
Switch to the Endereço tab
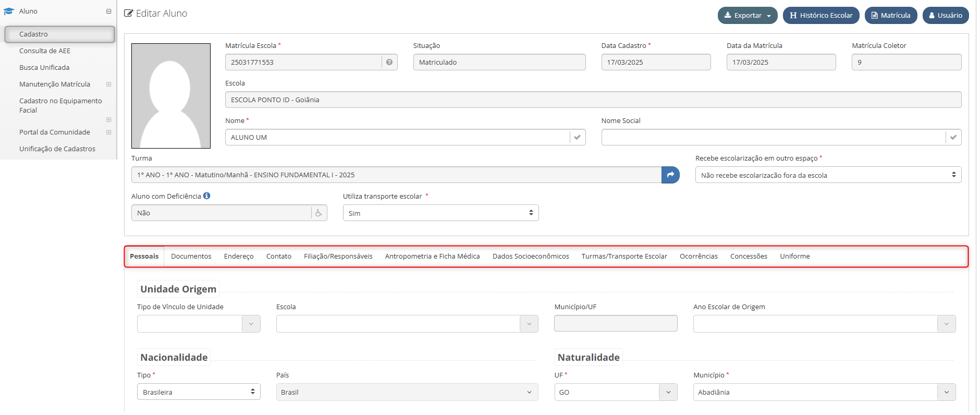click(x=239, y=256)
